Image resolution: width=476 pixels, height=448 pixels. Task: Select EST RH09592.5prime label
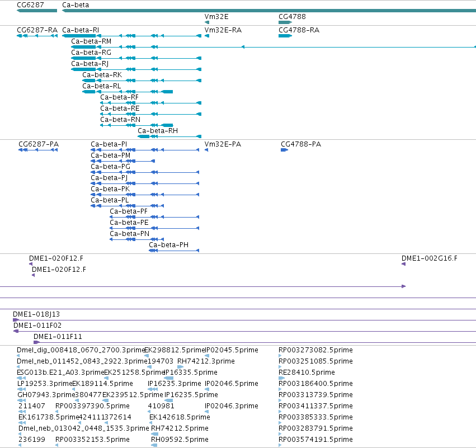[180, 440]
